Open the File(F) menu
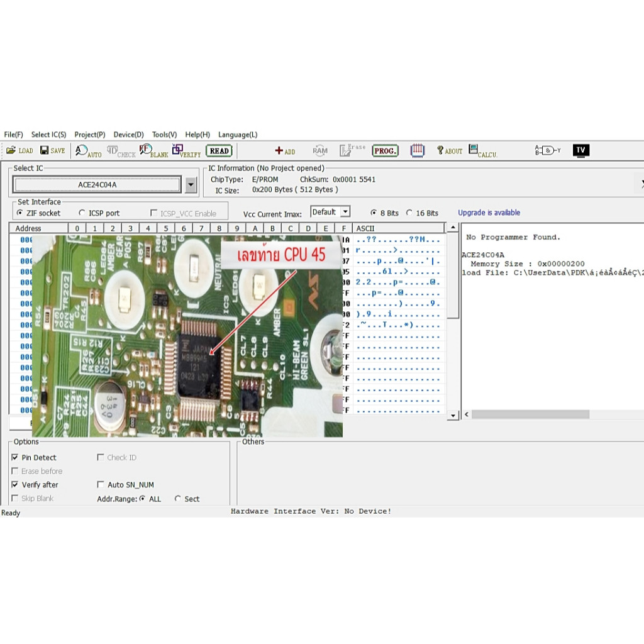The height and width of the screenshot is (644, 644). point(14,135)
